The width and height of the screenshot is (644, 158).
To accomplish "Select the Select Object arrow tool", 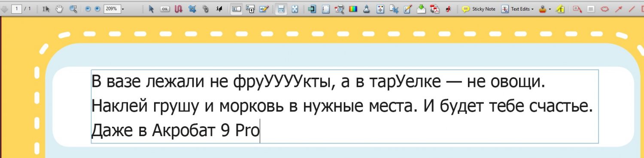I will click(x=151, y=9).
